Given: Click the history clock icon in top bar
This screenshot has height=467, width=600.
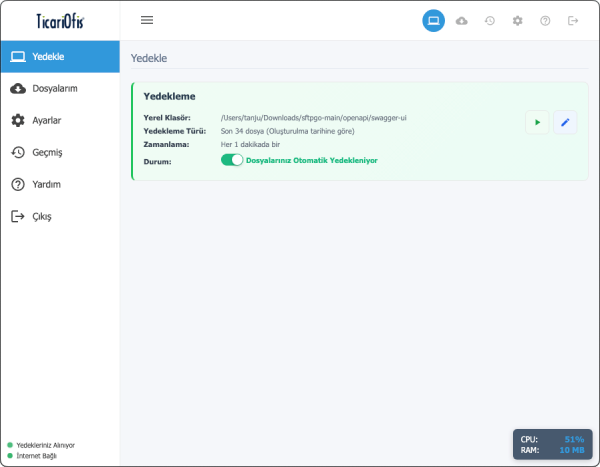Looking at the screenshot, I should tap(489, 20).
